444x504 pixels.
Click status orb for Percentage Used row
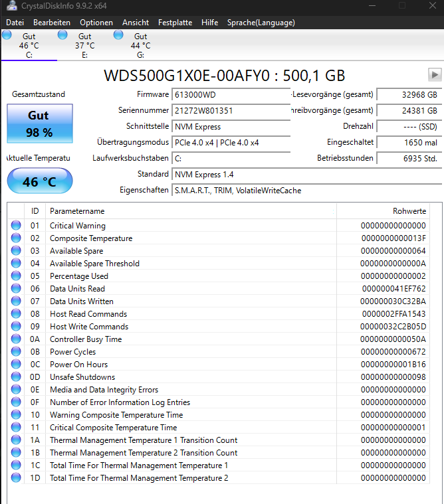pos(16,276)
